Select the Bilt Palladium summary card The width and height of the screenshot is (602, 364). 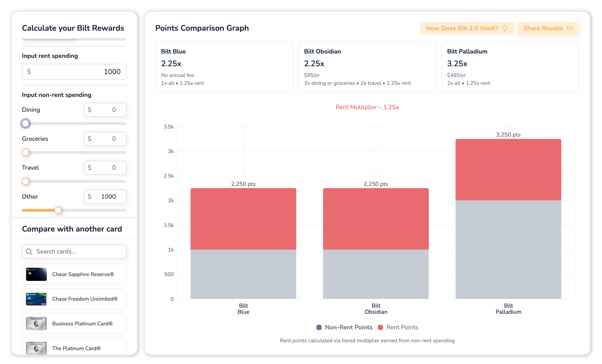coord(510,67)
